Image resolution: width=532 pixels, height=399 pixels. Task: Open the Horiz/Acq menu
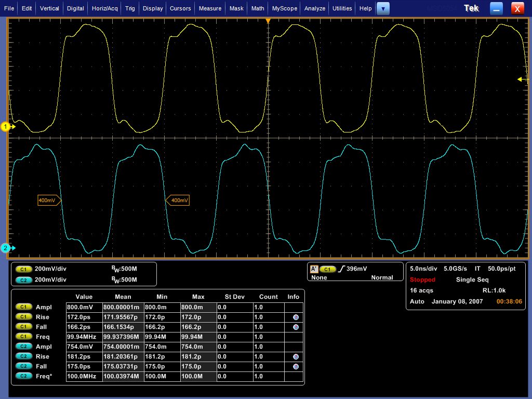tap(105, 8)
